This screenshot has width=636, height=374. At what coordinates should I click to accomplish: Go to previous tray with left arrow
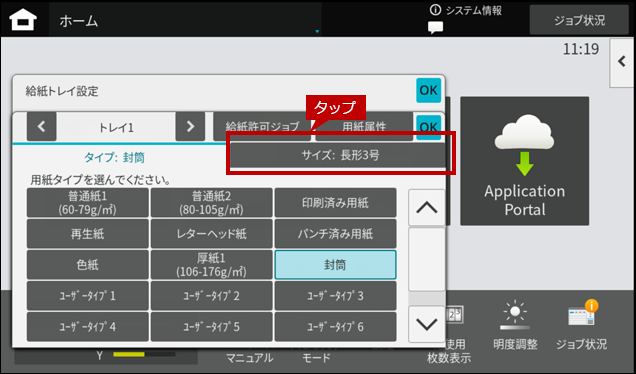(41, 127)
